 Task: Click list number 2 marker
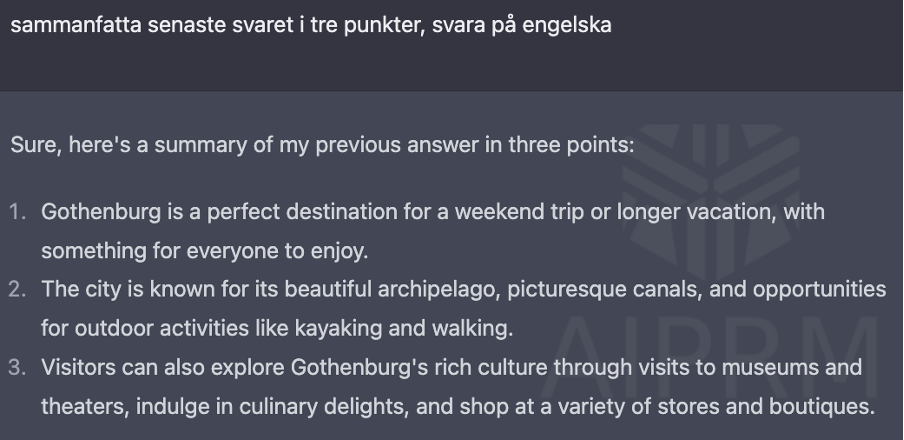tap(17, 289)
